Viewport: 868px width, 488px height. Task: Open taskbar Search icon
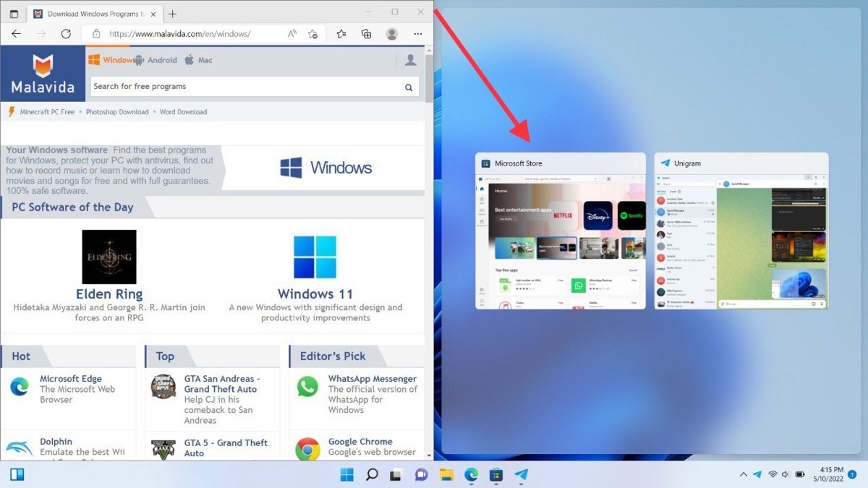372,475
